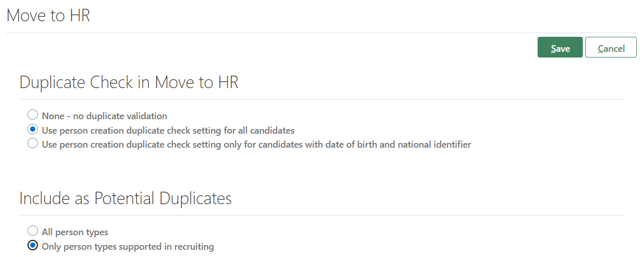
Task: Click the divider under the Duplicate Check heading
Action: pos(322,99)
